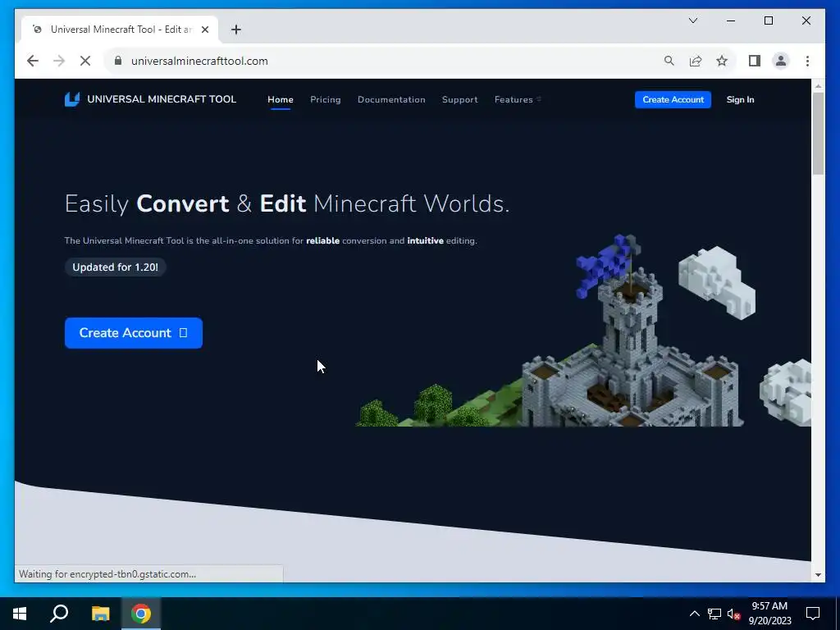Click the network tray icon
Image resolution: width=840 pixels, height=630 pixels.
pyautogui.click(x=714, y=614)
